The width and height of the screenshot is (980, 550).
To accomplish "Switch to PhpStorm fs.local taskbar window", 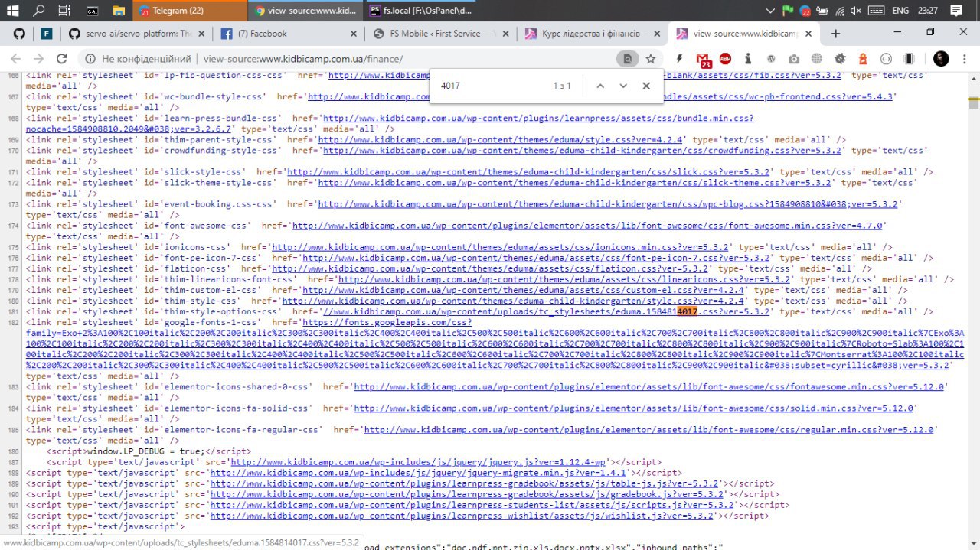I will click(420, 11).
